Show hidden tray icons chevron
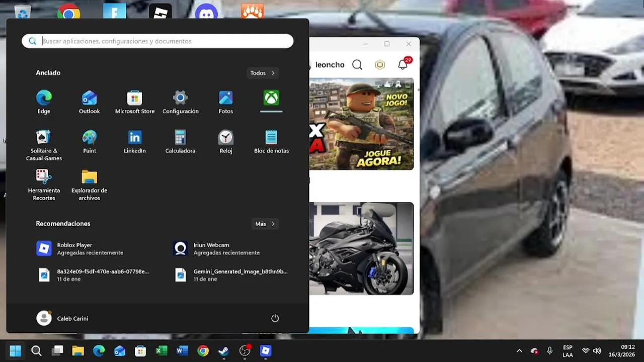This screenshot has height=362, width=644. pyautogui.click(x=519, y=351)
